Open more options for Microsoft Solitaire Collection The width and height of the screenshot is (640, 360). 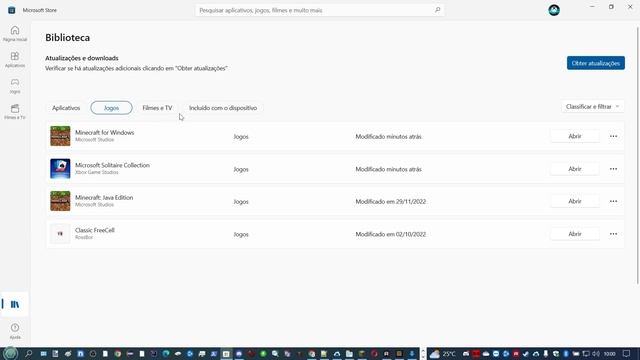click(x=613, y=169)
